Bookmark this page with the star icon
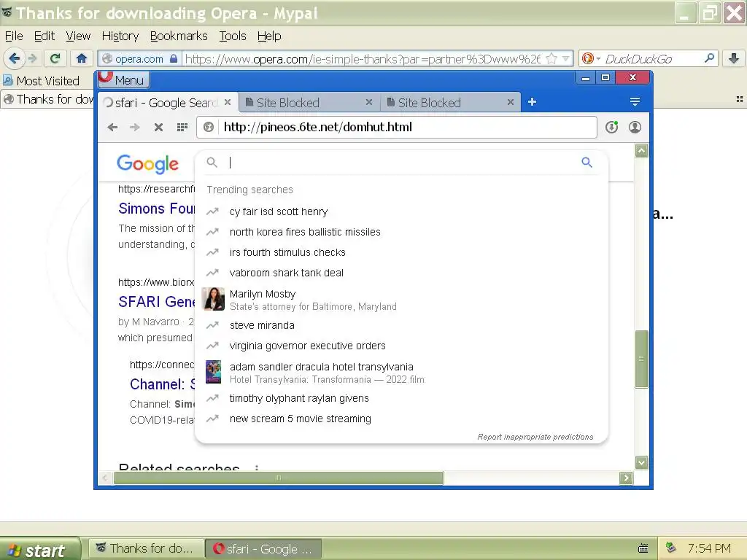The image size is (747, 560). (x=551, y=58)
